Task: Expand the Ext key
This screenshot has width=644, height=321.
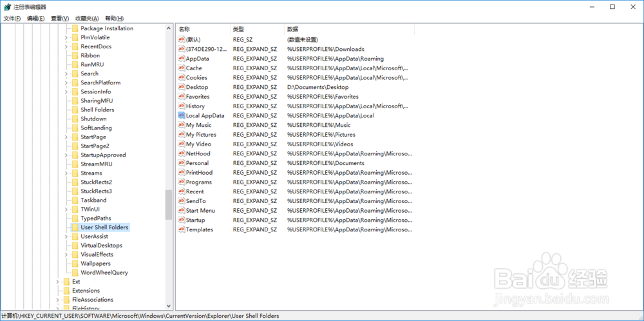Action: pyautogui.click(x=57, y=282)
